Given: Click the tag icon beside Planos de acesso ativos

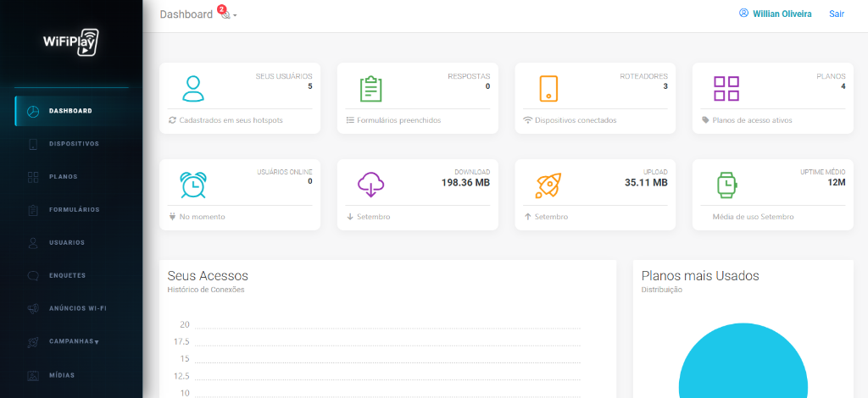Looking at the screenshot, I should [705, 120].
